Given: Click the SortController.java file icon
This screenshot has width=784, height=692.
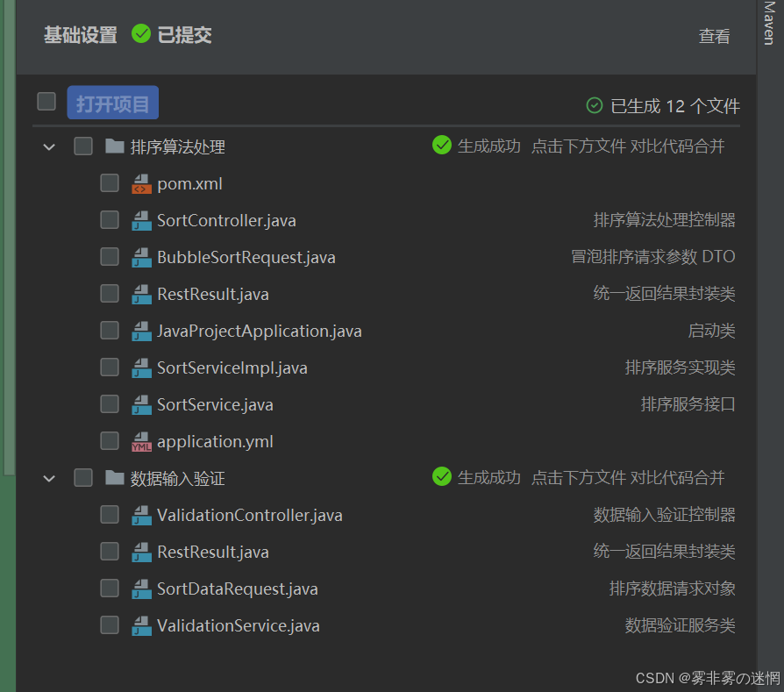Looking at the screenshot, I should click(141, 220).
